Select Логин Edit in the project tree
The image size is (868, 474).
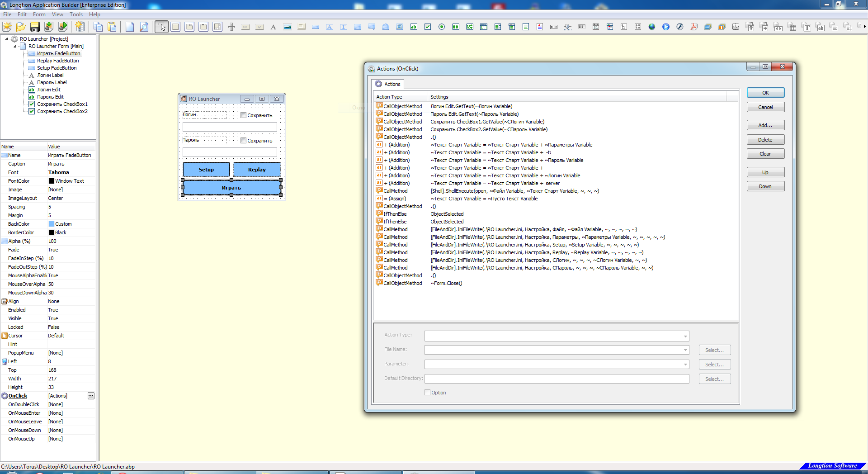(x=49, y=90)
